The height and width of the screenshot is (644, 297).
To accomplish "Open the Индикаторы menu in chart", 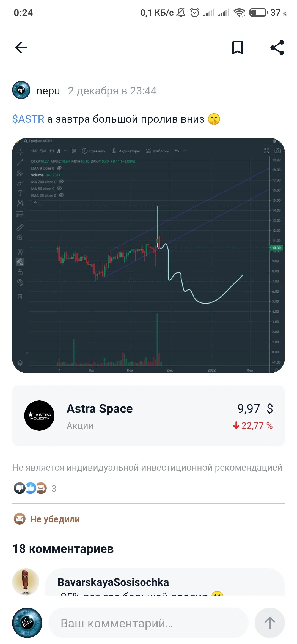I will (x=126, y=151).
